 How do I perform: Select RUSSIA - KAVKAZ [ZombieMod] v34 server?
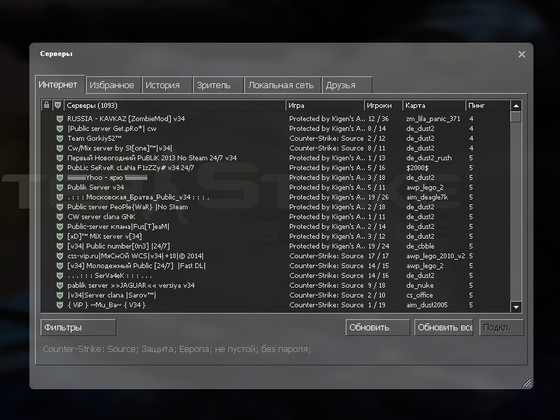coord(275,119)
